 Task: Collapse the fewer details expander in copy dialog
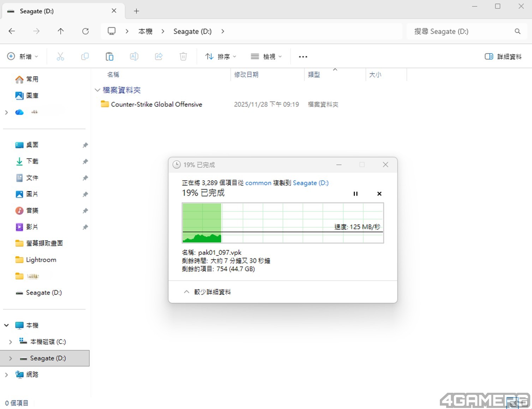(x=207, y=292)
